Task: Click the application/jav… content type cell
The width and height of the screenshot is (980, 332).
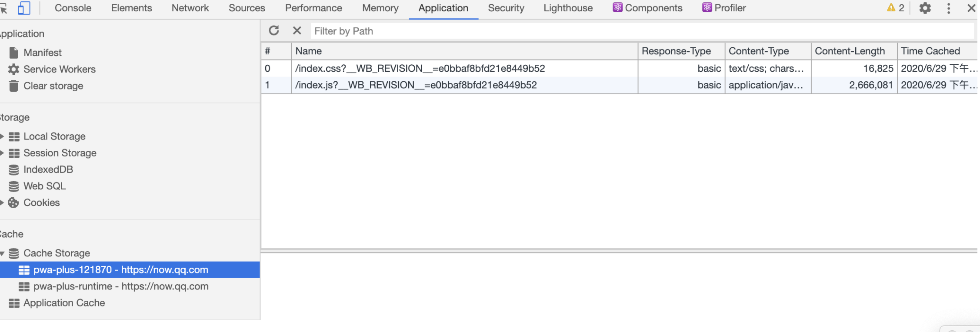Action: coord(767,85)
